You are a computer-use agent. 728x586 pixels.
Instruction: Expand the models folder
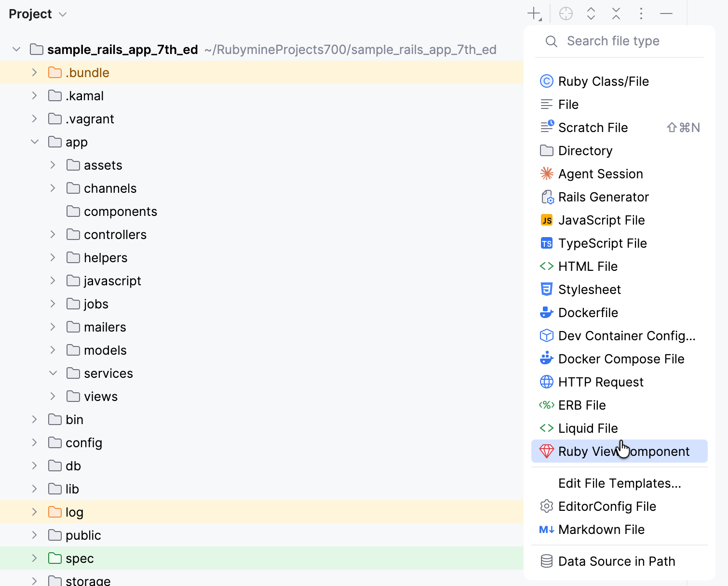click(x=53, y=350)
